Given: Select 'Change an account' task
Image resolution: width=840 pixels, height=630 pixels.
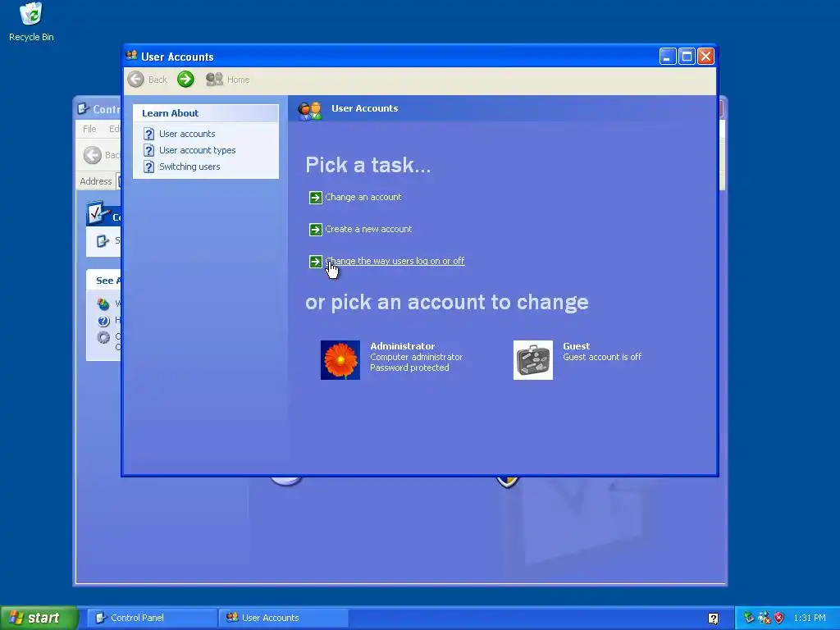Looking at the screenshot, I should [363, 197].
